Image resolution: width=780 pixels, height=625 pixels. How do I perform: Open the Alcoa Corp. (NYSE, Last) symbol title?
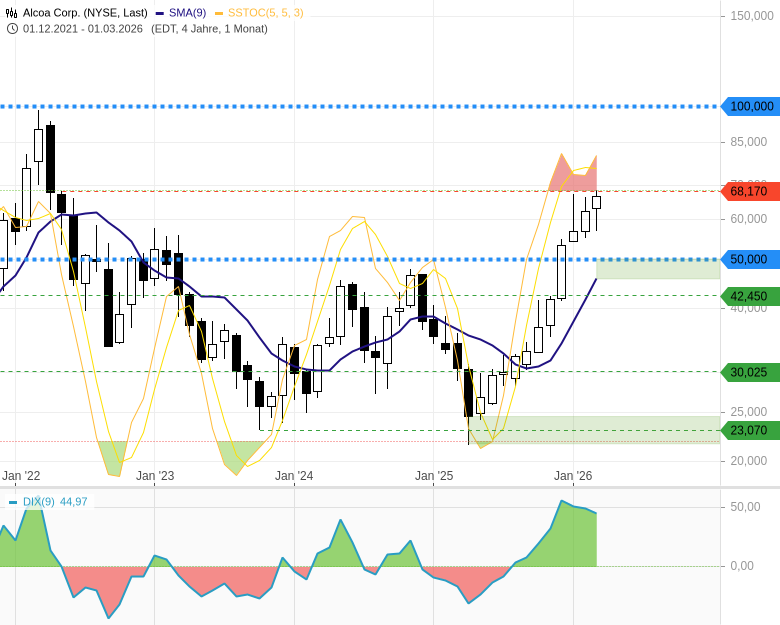tap(85, 13)
